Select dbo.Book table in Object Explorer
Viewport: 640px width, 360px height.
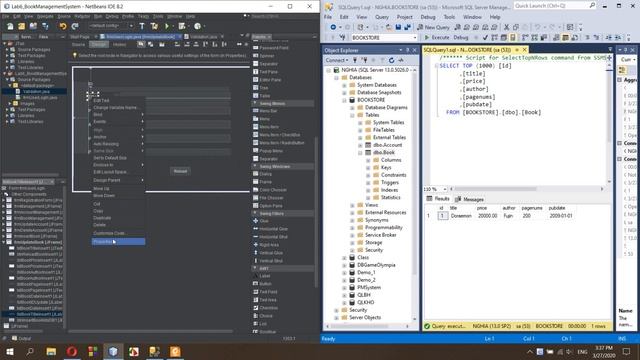pyautogui.click(x=384, y=153)
